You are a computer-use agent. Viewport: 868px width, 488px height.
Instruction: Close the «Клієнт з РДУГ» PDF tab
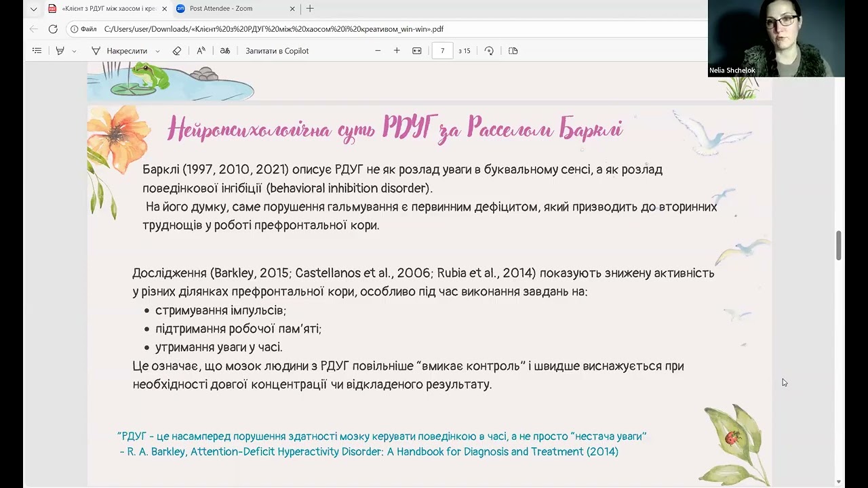click(164, 9)
